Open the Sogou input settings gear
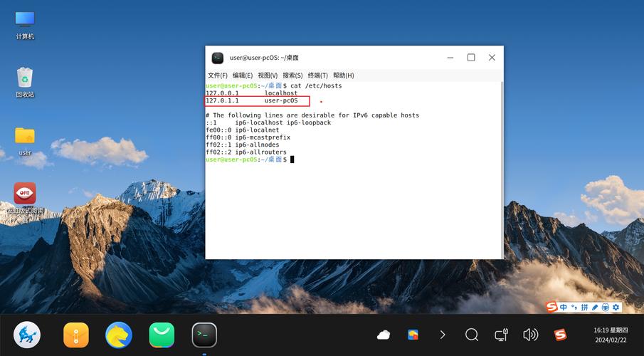This screenshot has height=356, width=644. coord(616,307)
